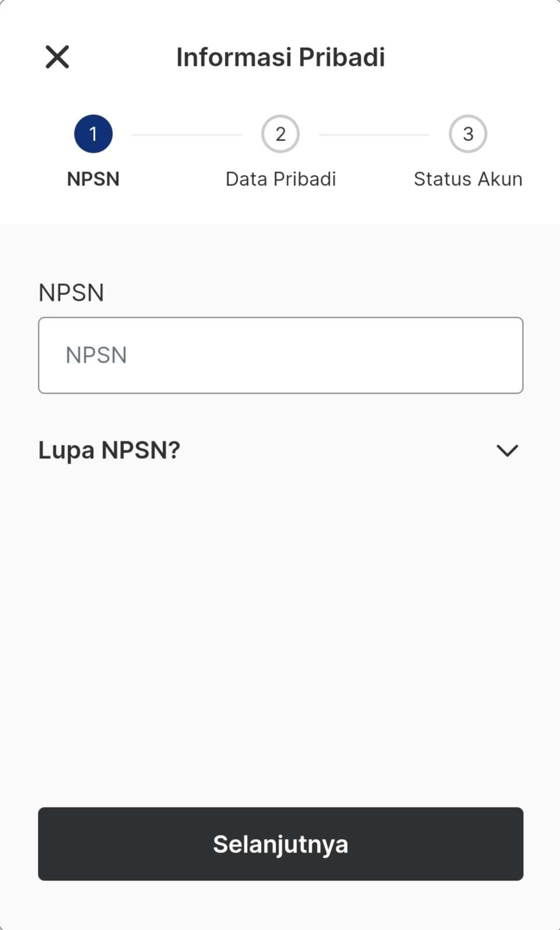Image resolution: width=560 pixels, height=930 pixels.
Task: Focus the NPSN text input box
Action: click(280, 355)
